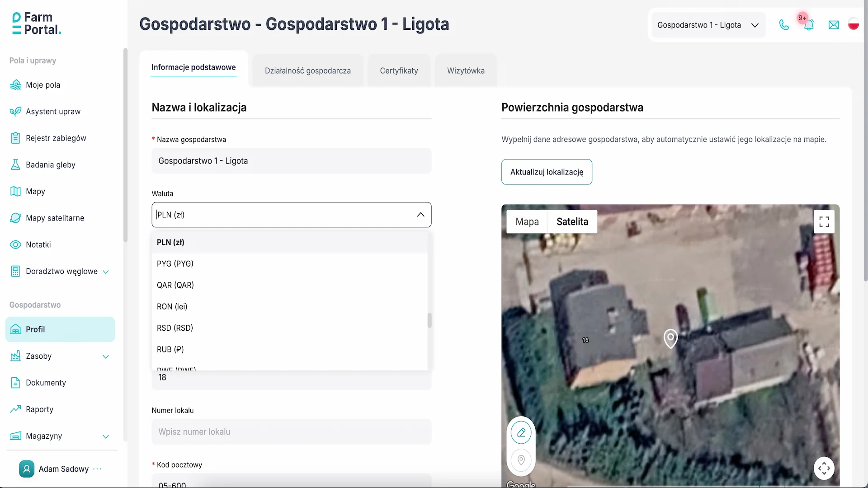Switch to Certyfikaty tab
Screen dimensions: 868x488
coord(399,70)
